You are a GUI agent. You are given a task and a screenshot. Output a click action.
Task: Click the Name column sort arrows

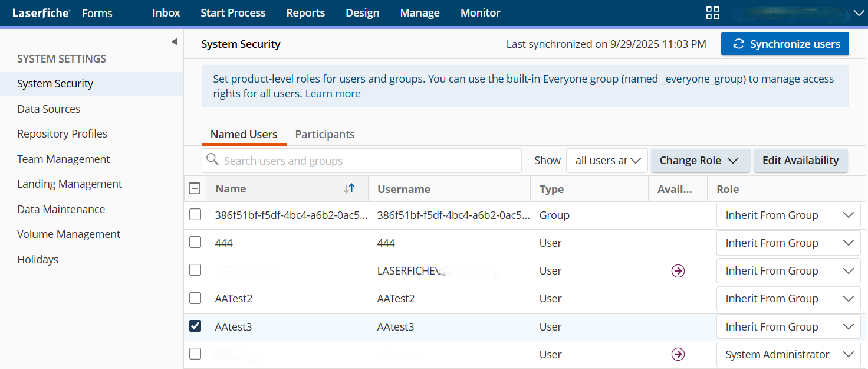click(350, 188)
